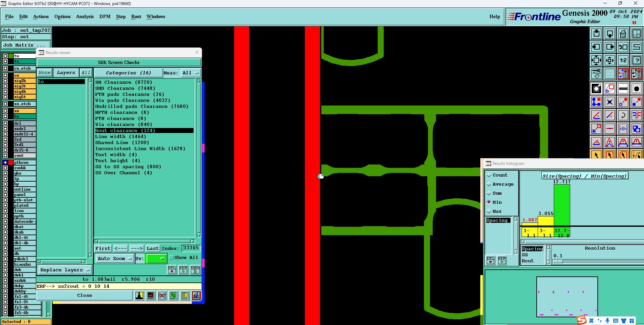Open the wrench and pencil settings icon
Screen dimensions: 644x325
point(596,74)
